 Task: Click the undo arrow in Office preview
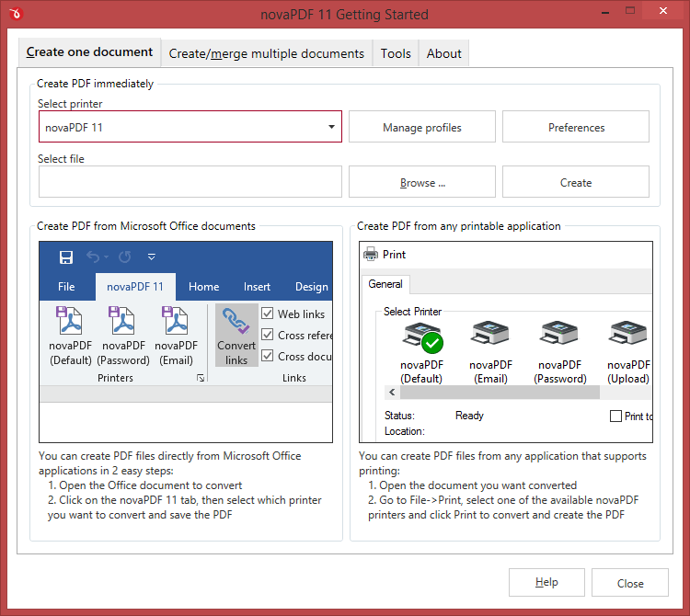pos(93,257)
